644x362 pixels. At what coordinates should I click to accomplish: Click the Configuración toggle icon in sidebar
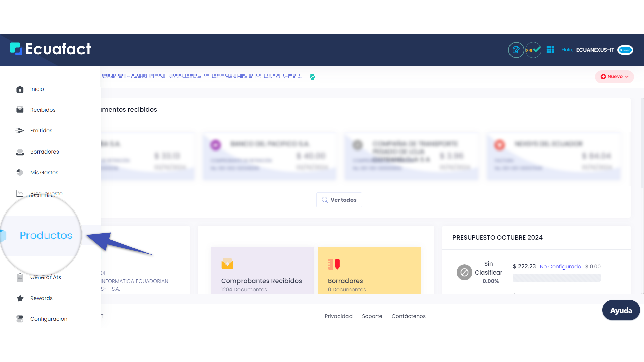(20, 319)
